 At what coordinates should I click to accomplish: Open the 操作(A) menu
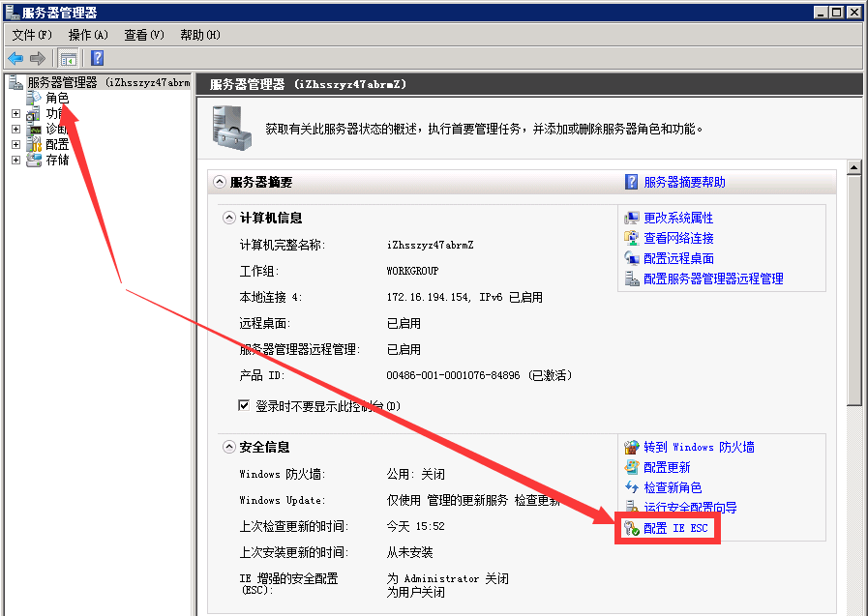click(x=87, y=35)
